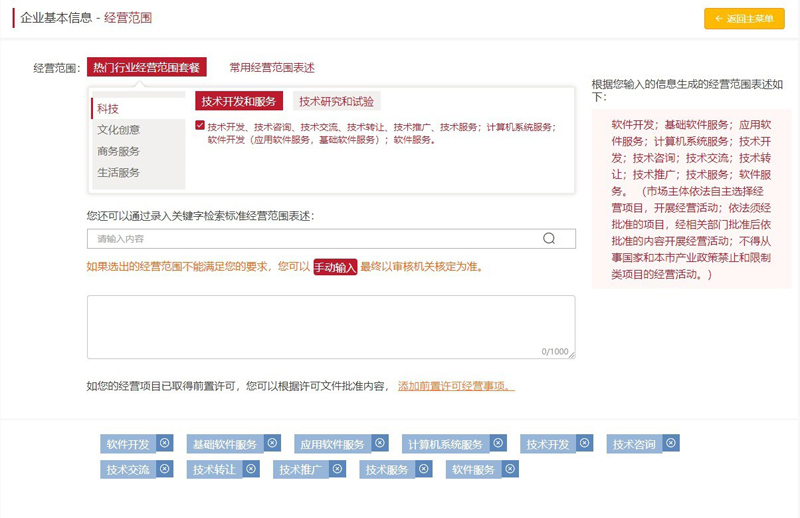Screen dimensions: 800x518
Task: Select 生活服务 industry category
Action: 118,172
